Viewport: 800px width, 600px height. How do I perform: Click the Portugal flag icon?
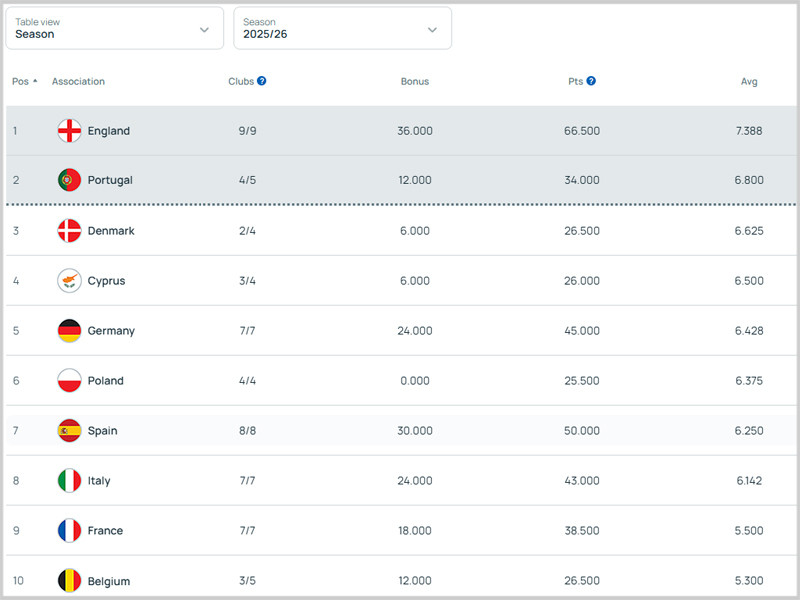click(69, 181)
